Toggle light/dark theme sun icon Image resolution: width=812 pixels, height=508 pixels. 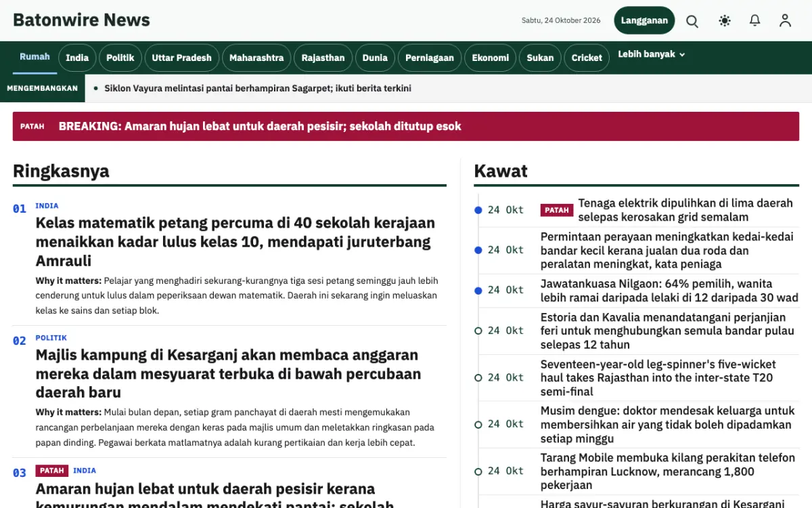(725, 21)
